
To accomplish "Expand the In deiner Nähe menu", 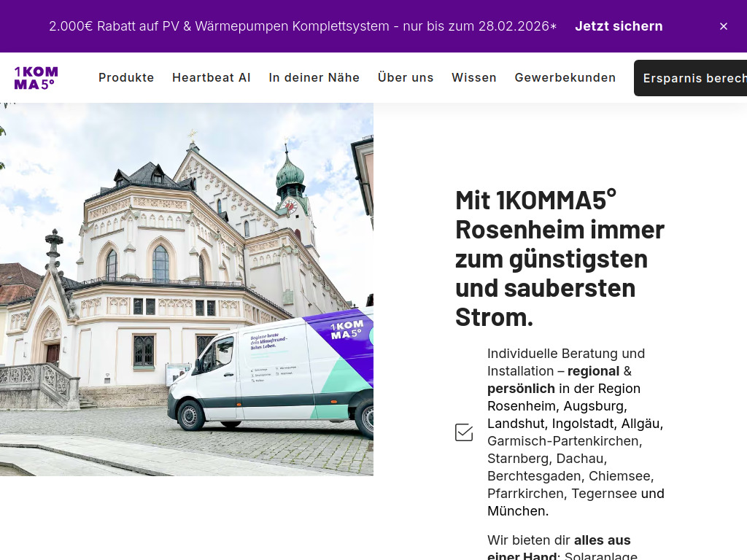I will point(314,77).
